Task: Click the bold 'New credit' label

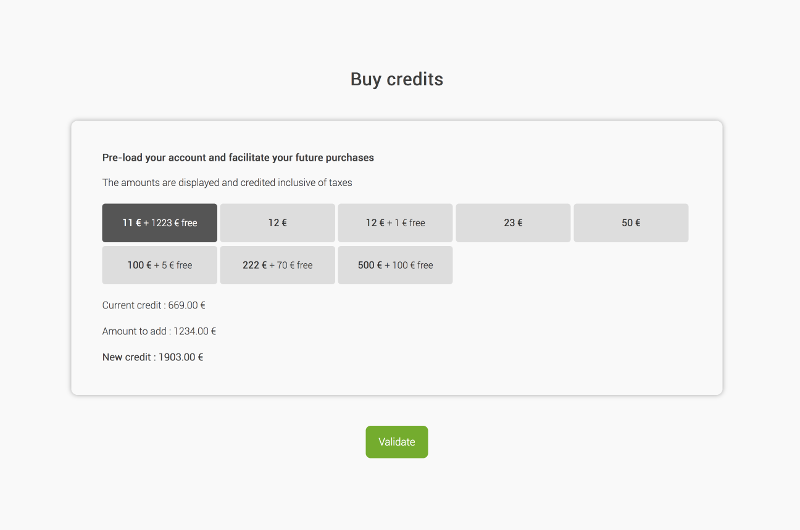Action: [x=128, y=357]
